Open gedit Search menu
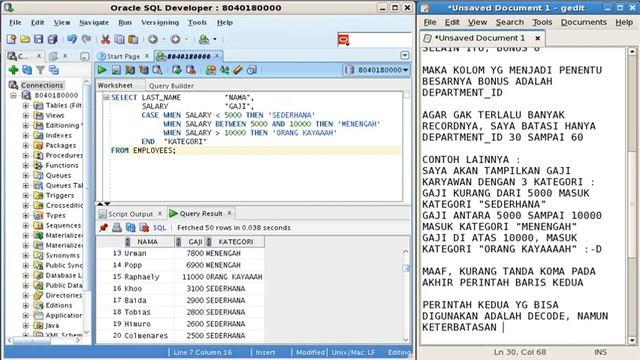The image size is (640, 360). tap(510, 22)
